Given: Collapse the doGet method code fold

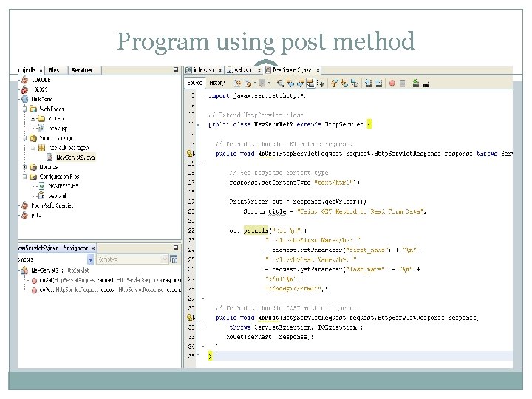Looking at the screenshot, I should (x=202, y=162).
